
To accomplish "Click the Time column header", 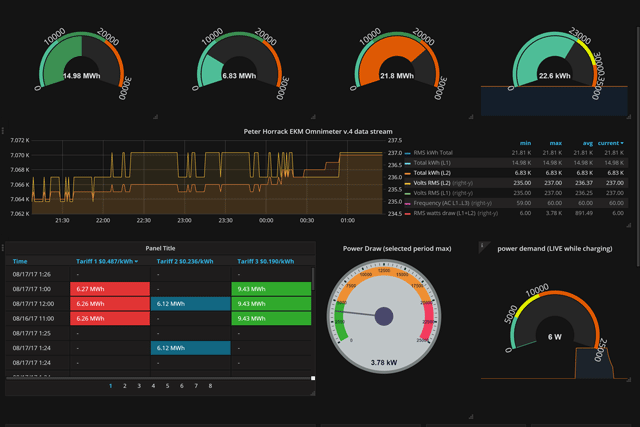I will 20,261.
